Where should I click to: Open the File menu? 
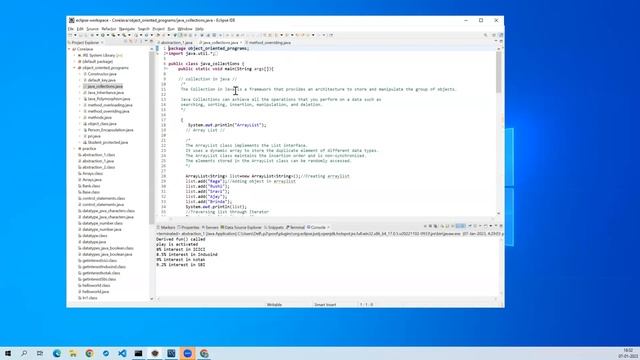click(71, 29)
